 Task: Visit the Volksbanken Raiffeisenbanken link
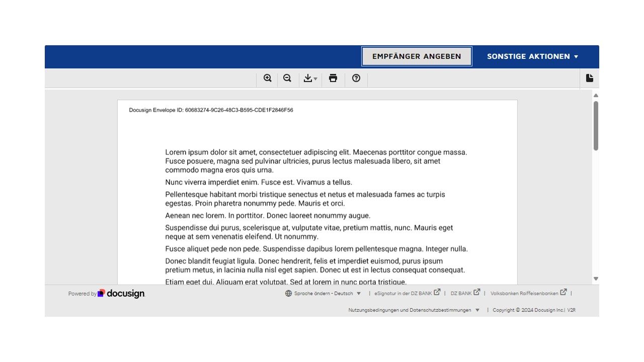[524, 294]
